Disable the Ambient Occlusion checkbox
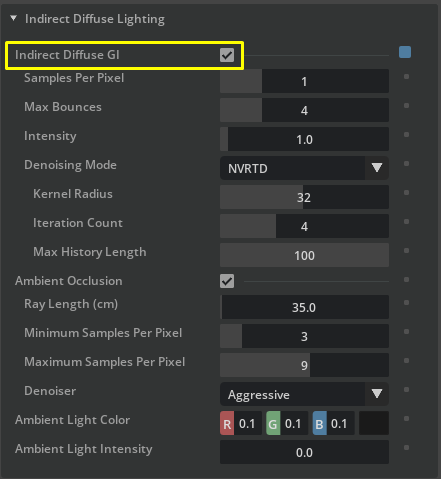441x479 pixels. pyautogui.click(x=227, y=281)
